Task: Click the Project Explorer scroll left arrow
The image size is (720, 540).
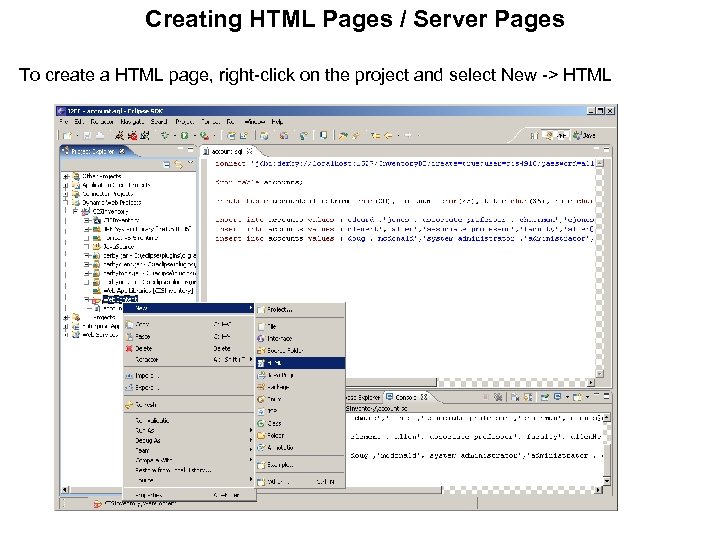Action: click(x=65, y=490)
